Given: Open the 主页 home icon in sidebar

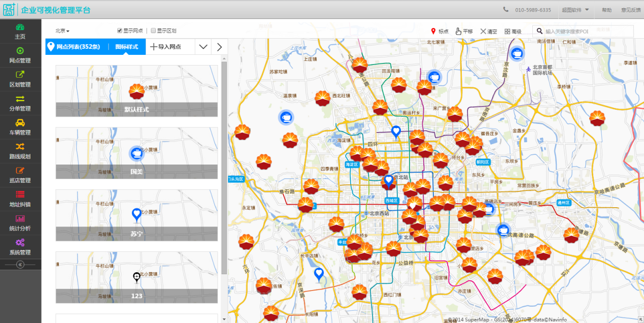Looking at the screenshot, I should (20, 31).
